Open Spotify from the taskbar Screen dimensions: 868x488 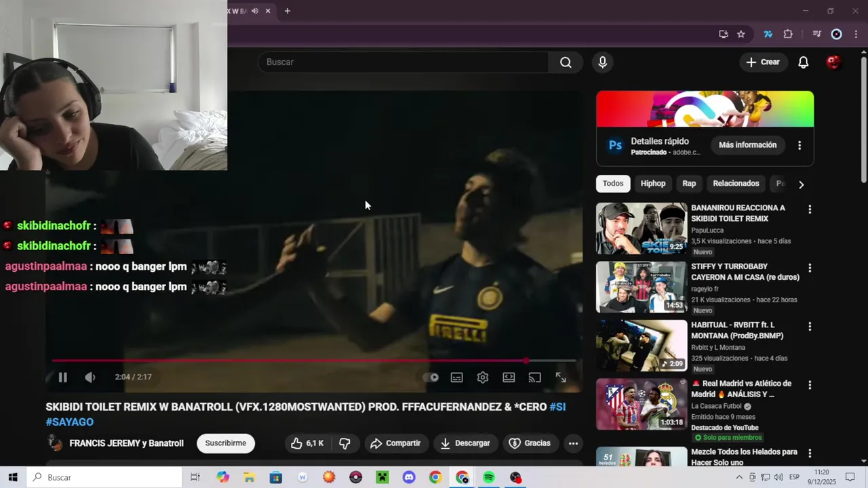click(x=489, y=478)
